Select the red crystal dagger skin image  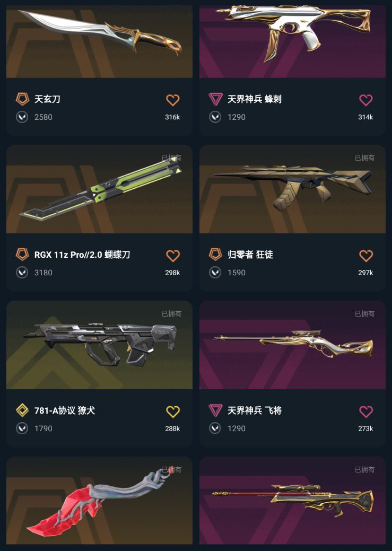pos(100,501)
